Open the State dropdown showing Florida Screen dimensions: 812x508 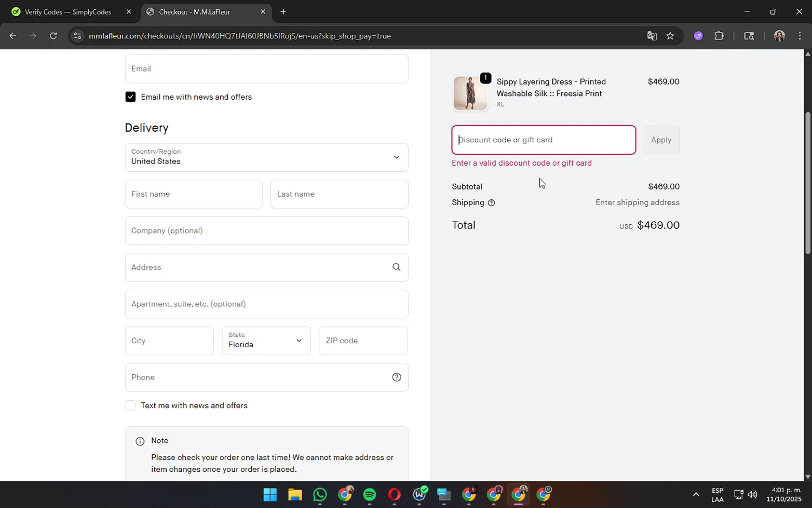266,341
